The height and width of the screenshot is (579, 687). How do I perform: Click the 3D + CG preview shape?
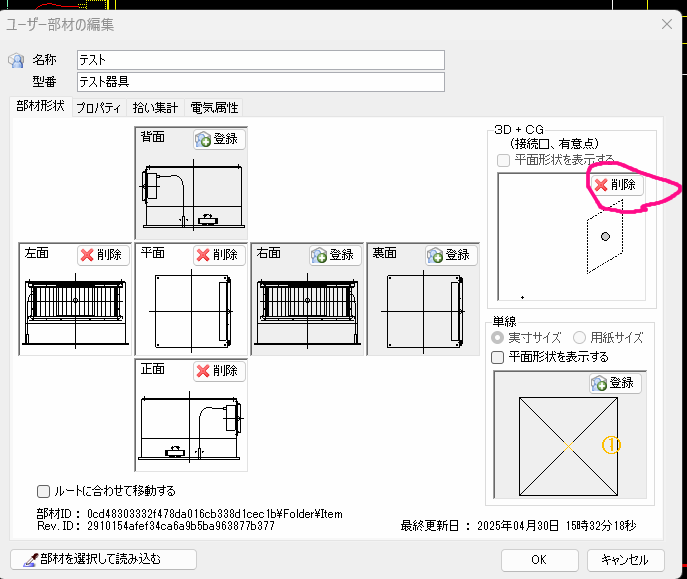click(605, 237)
